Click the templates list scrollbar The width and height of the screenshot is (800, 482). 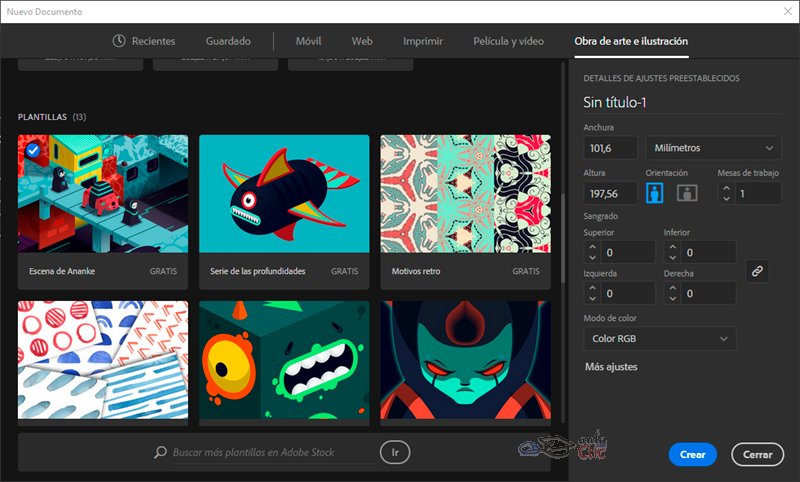click(563, 238)
